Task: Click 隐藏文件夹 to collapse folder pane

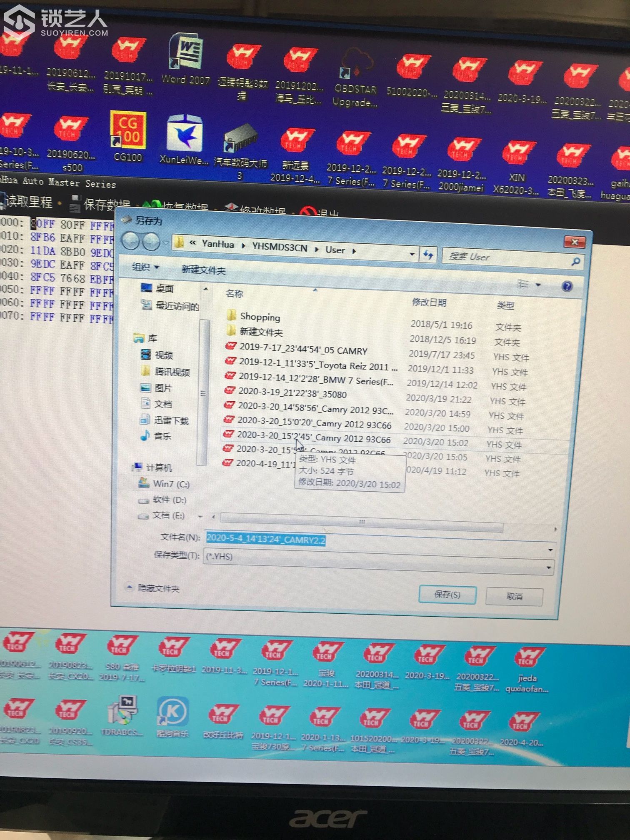Action: [152, 588]
